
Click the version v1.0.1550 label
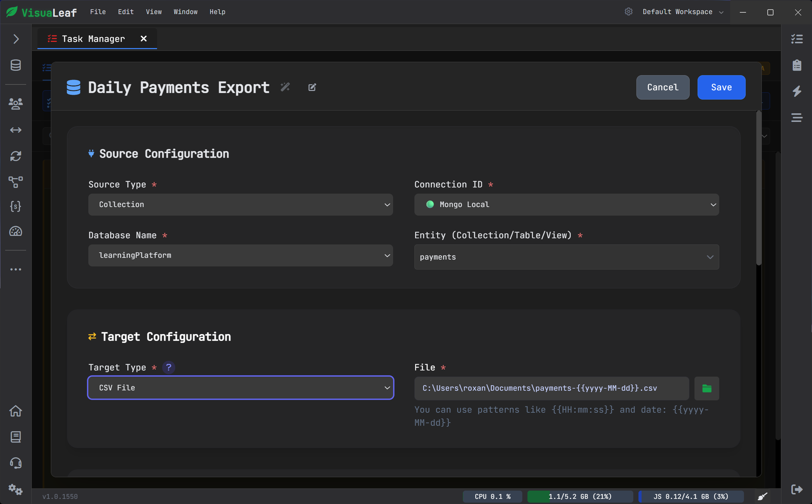60,496
